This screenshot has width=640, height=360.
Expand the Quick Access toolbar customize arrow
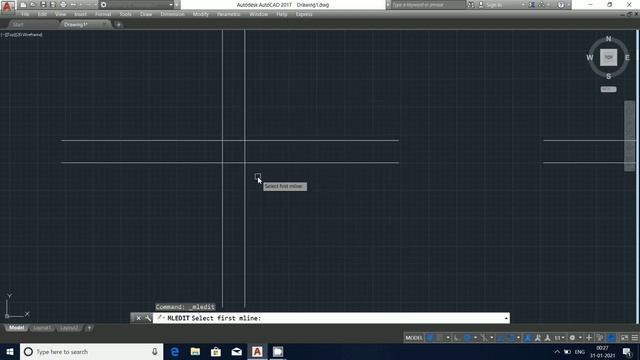pos(177,4)
